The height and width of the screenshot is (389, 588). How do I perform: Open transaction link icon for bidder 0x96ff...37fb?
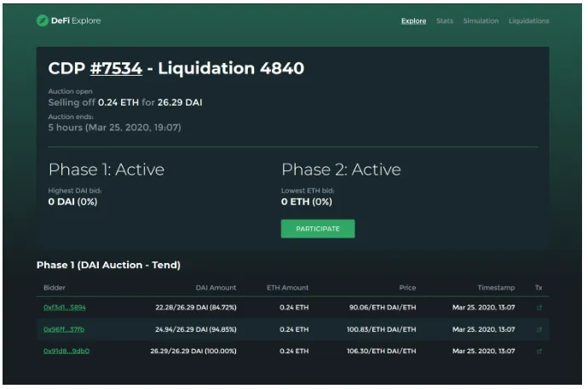point(539,329)
